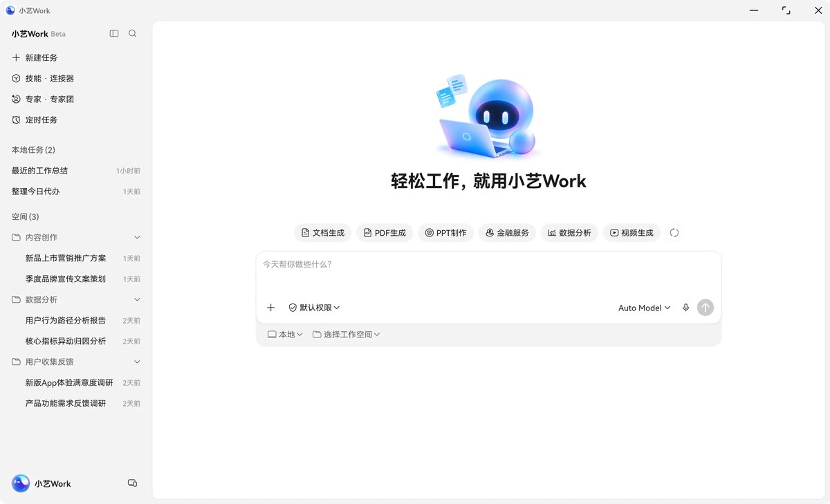The height and width of the screenshot is (504, 830).
Task: Click the send arrow button
Action: tap(705, 308)
